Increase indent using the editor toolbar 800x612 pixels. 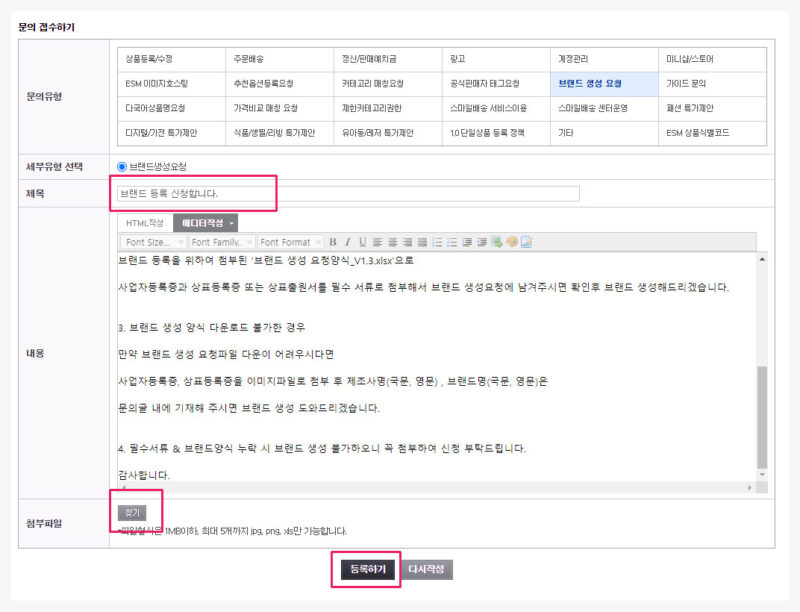[482, 242]
